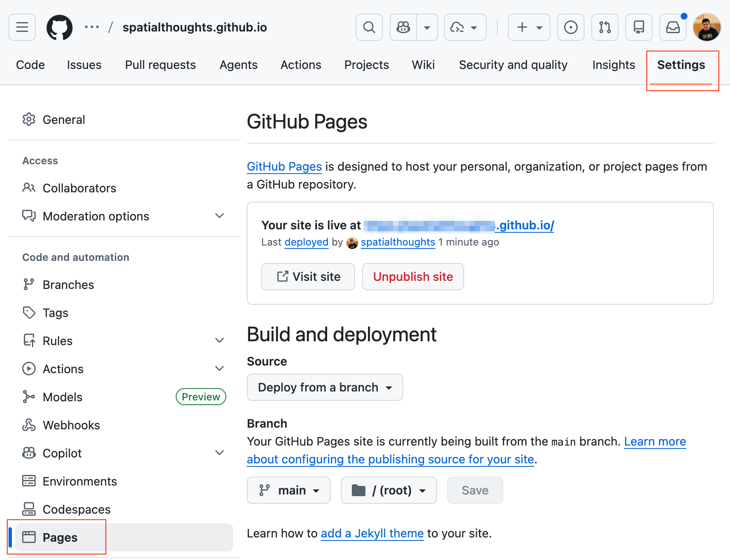Viewport: 730px width, 560px height.
Task: Open the Deploy from a branch dropdown
Action: (325, 387)
